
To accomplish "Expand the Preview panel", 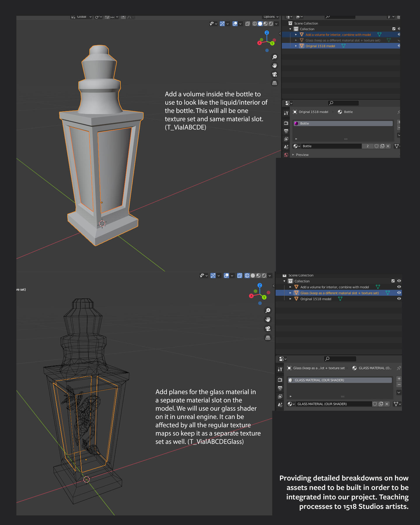I will click(x=302, y=155).
